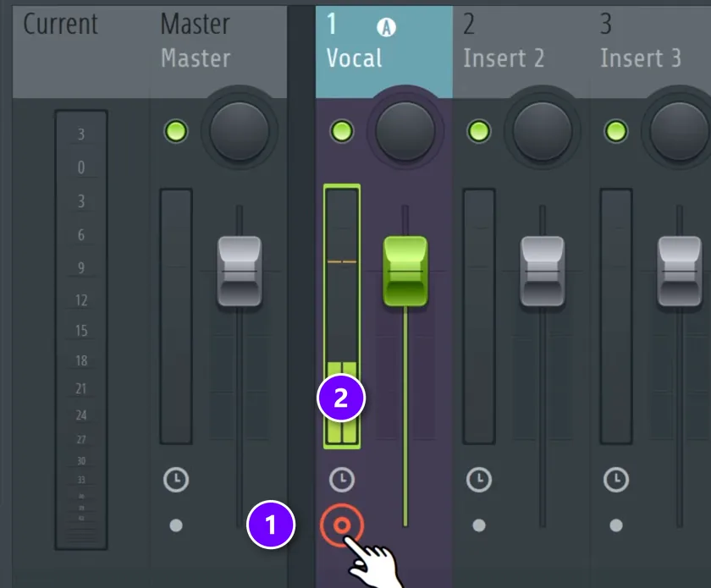Viewport: 711px width, 588px height.
Task: Mute Insert 2 with its green light
Action: point(479,131)
